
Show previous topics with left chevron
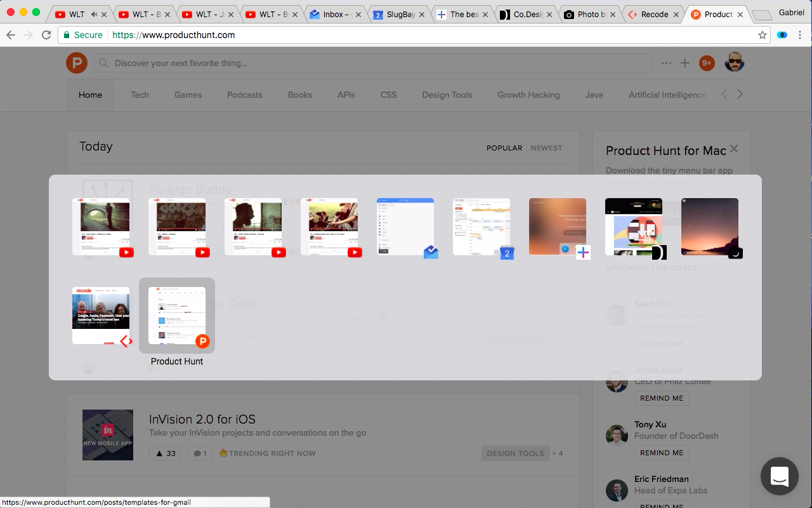[x=724, y=94]
